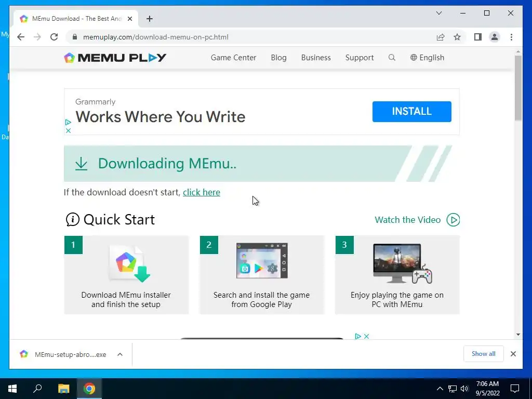The width and height of the screenshot is (532, 399).
Task: Close the downloads bar
Action: click(513, 354)
